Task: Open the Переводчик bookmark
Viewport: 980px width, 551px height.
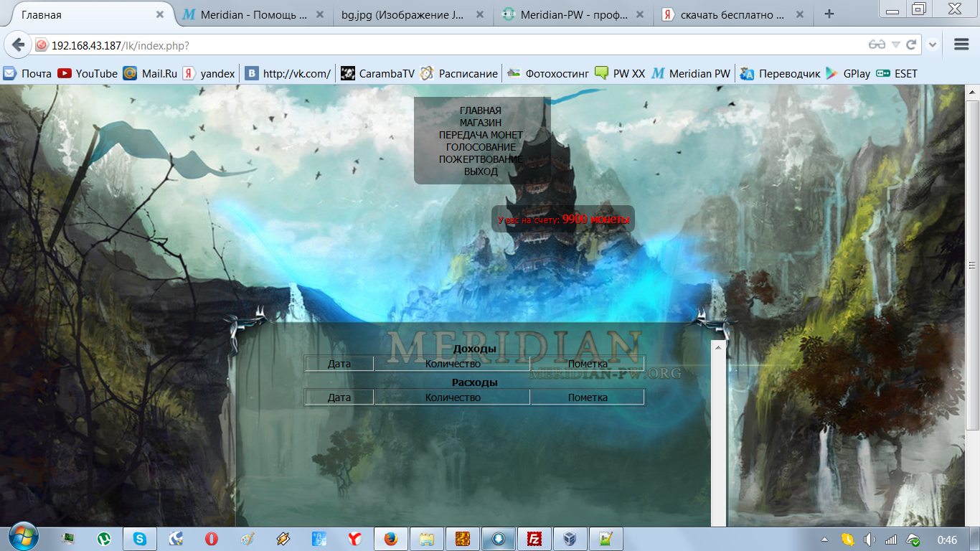Action: click(780, 73)
